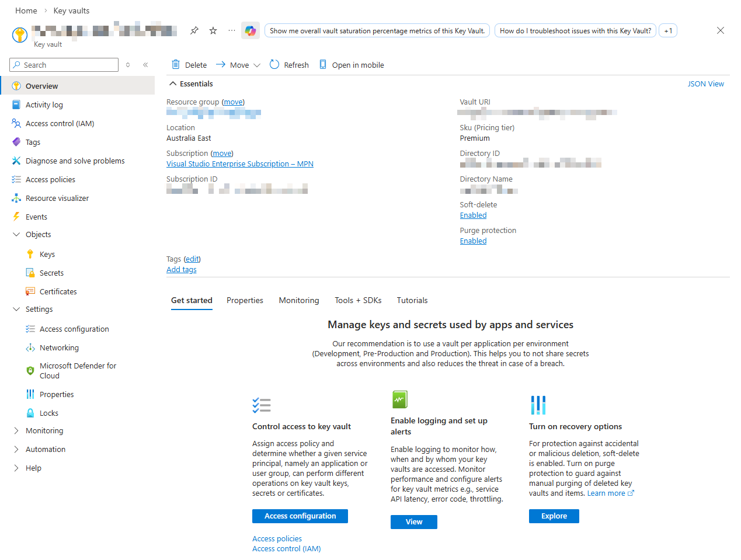
Task: Switch to the Properties tab
Action: tap(245, 301)
